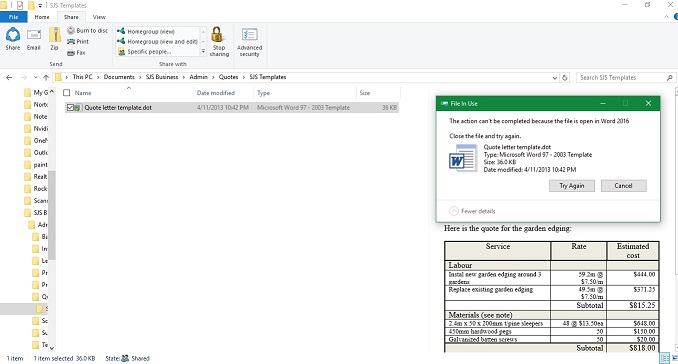Open Quick Access Toolbar customize dropdown
678x364 pixels.
tap(40, 5)
